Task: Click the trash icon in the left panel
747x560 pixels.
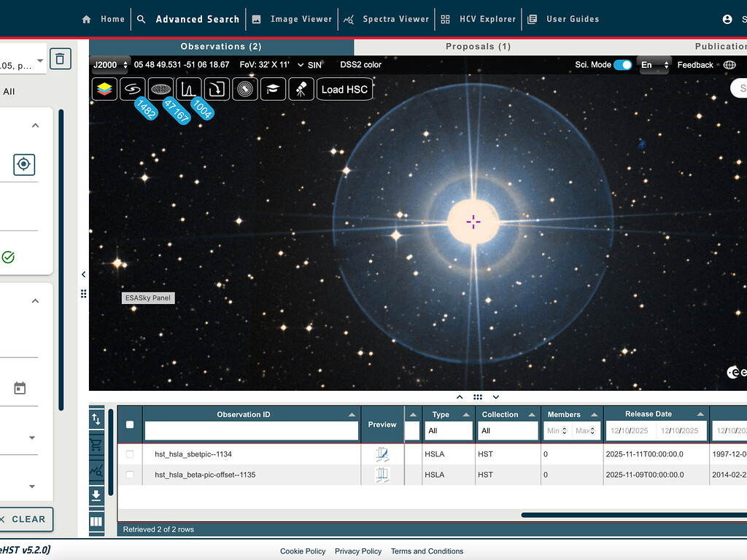Action: tap(61, 58)
